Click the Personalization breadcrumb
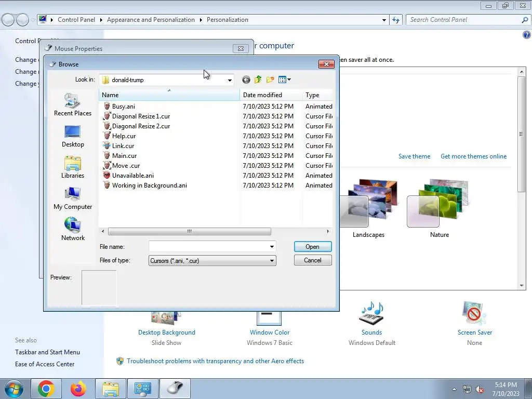The image size is (532, 399). tap(228, 20)
